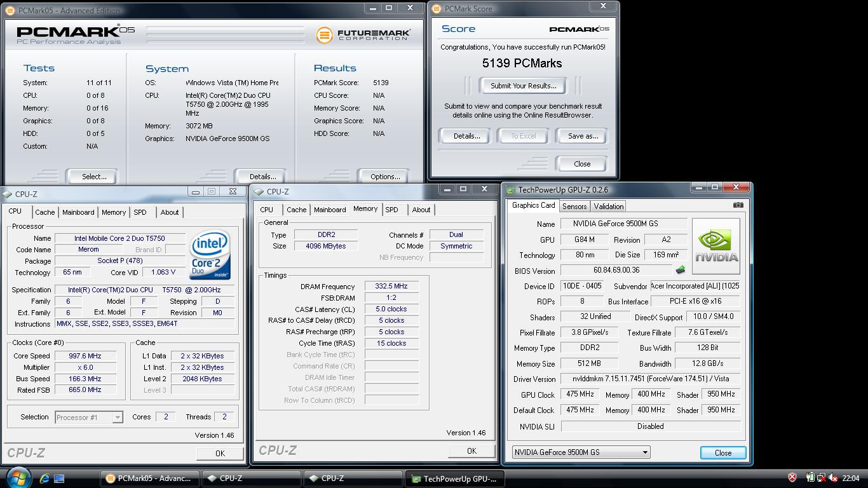Select the Graphics Card tab
868x488 pixels.
(x=533, y=205)
